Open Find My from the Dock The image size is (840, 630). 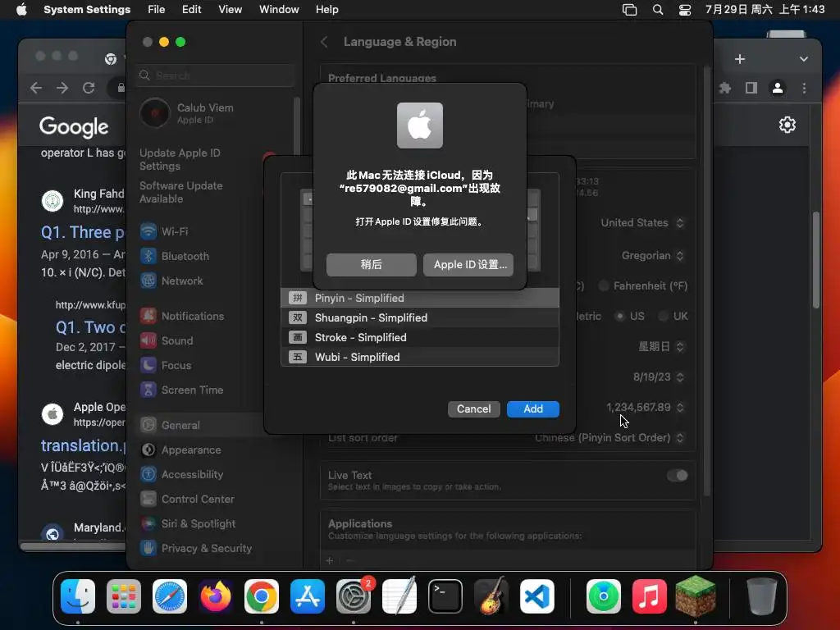[x=603, y=596]
